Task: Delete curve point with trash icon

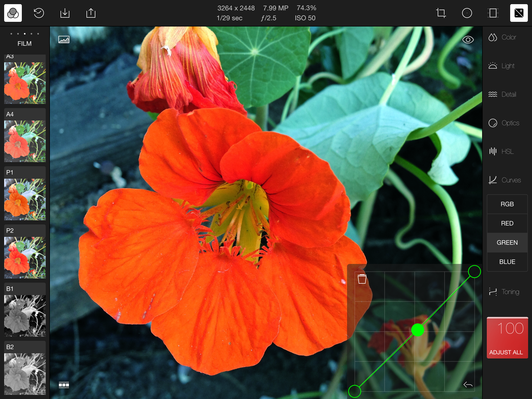Action: coord(362,279)
